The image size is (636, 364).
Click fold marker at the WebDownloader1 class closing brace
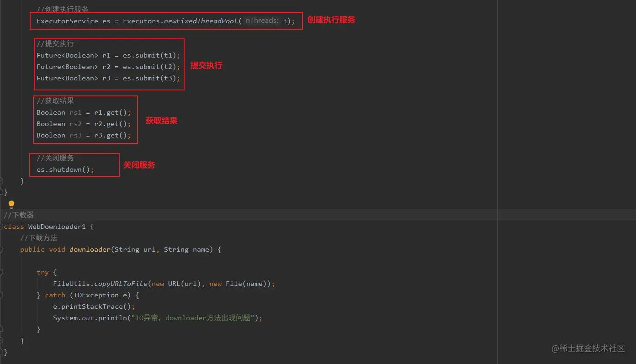[x=1, y=353]
